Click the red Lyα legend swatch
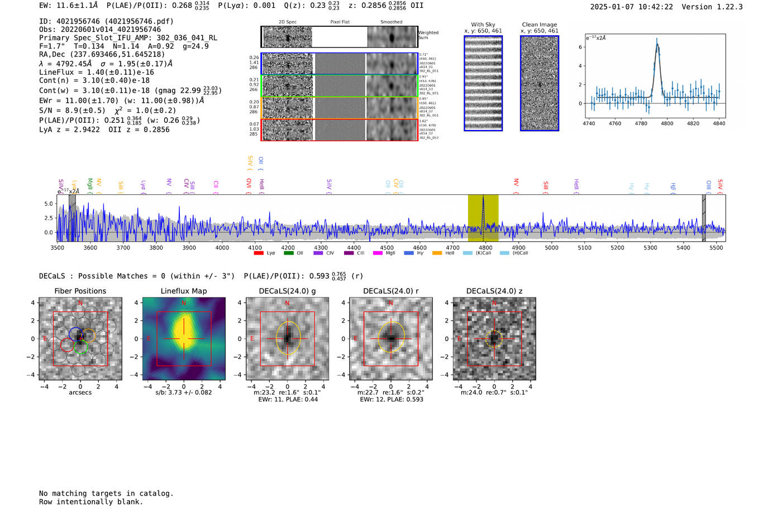The width and height of the screenshot is (782, 532). tap(259, 253)
